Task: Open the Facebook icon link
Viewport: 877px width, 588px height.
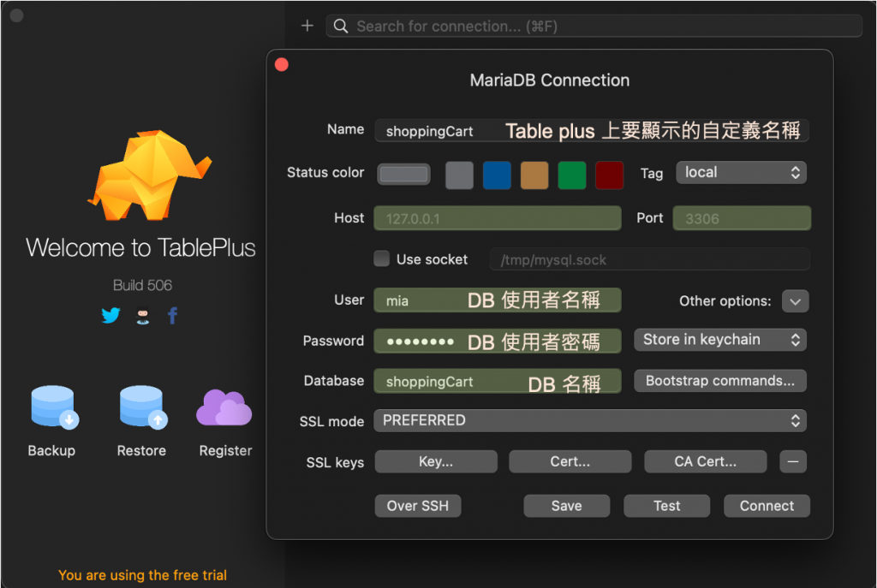Action: click(172, 316)
